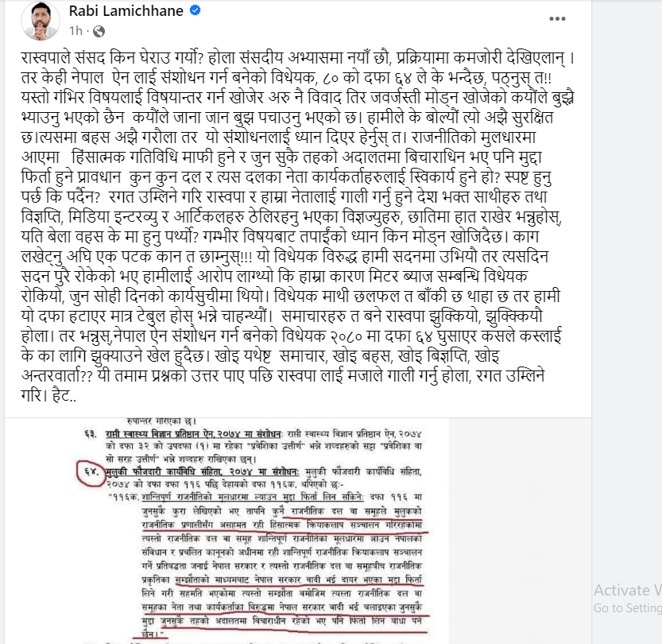Click post line beginning विज्ञप्ति, मिडिया इन्टरव्यु
This screenshot has height=644, width=662.
coord(292,216)
